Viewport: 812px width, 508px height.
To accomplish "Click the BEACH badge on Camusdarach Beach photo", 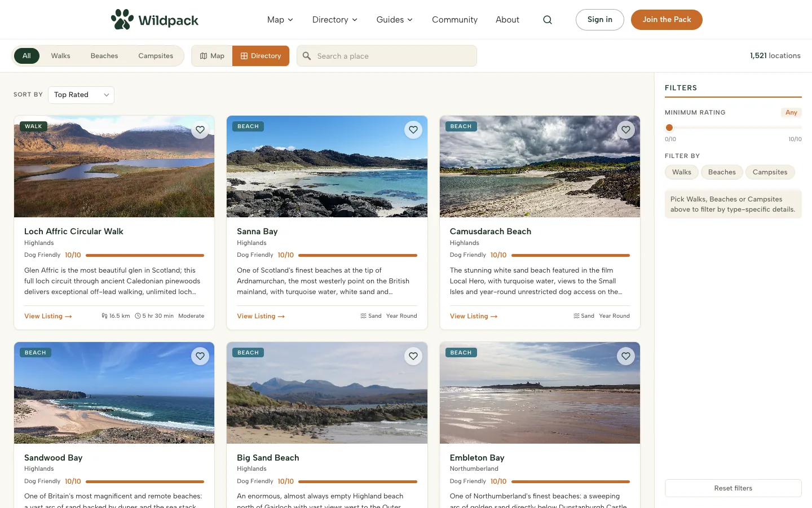I will (x=461, y=126).
